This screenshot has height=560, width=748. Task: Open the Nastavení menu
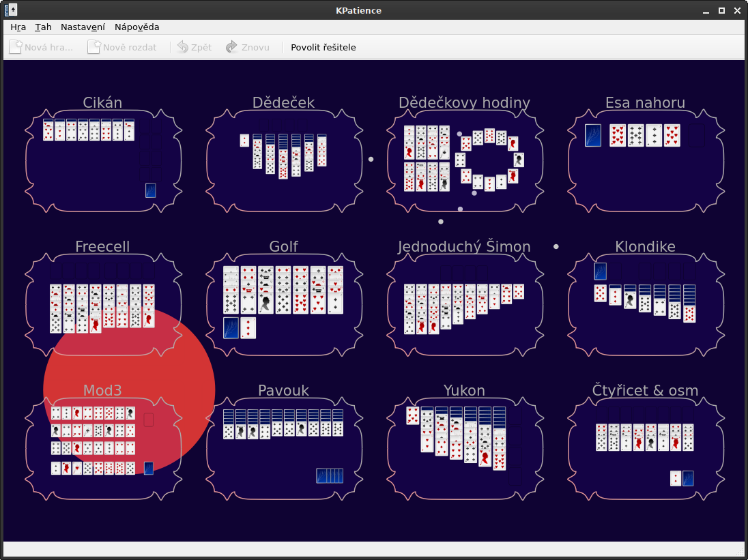click(83, 27)
